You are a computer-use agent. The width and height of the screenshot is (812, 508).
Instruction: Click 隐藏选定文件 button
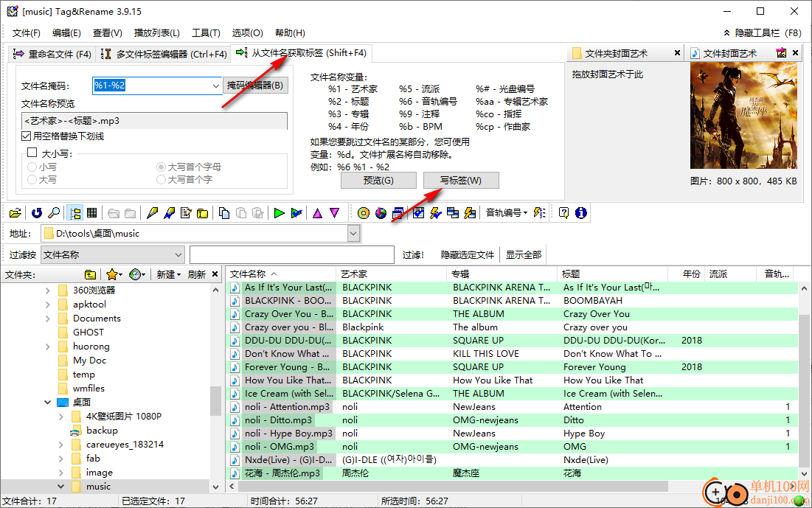468,255
